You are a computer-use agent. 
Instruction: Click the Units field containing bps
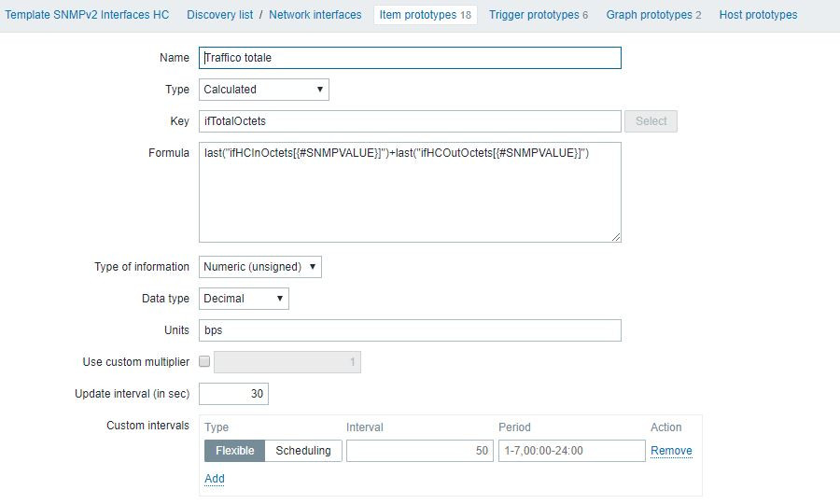coord(410,330)
